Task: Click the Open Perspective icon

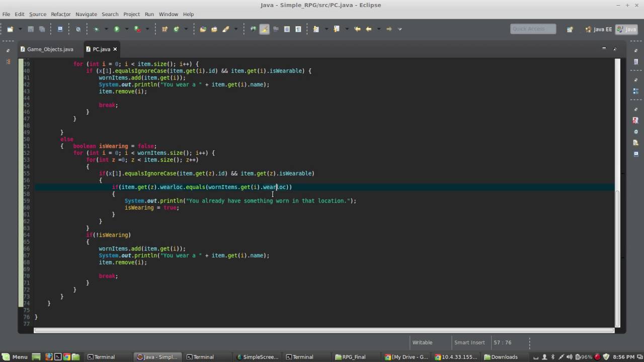Action: coord(570,29)
